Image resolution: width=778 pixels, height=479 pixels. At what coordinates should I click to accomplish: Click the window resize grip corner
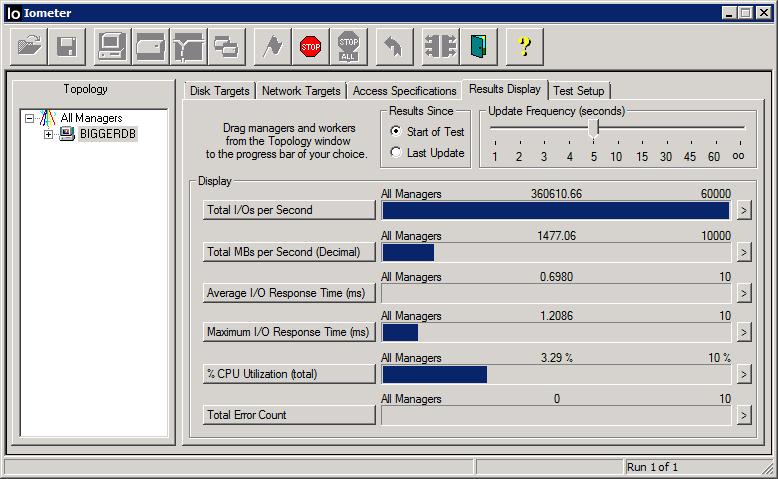pos(768,468)
